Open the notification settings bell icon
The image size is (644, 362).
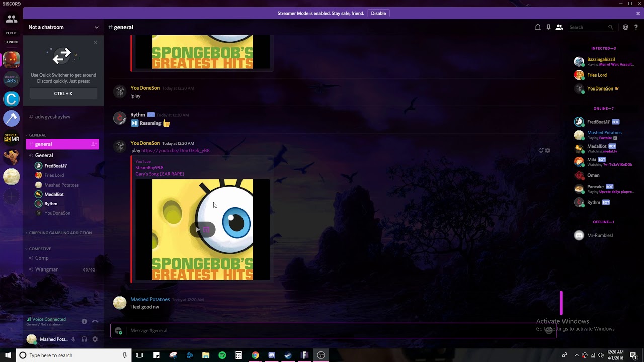(x=538, y=27)
